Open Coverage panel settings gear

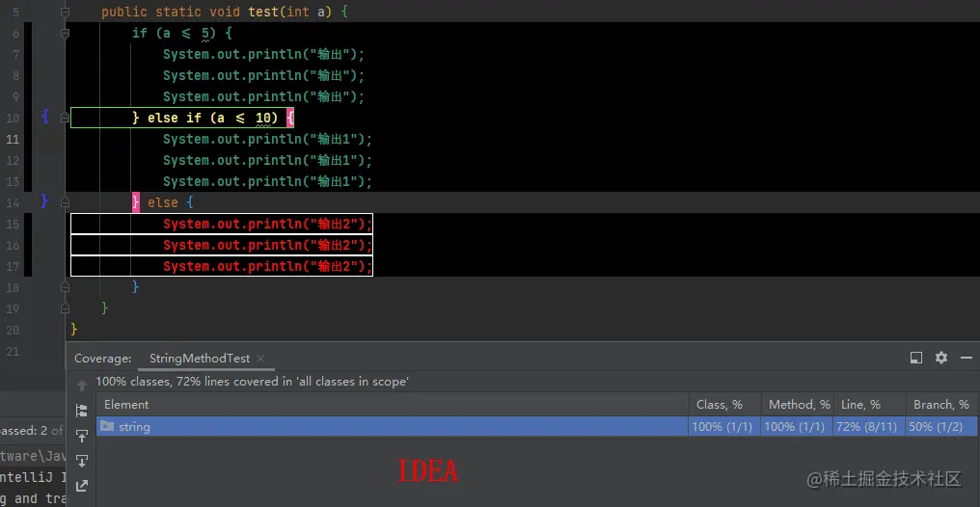(x=941, y=358)
